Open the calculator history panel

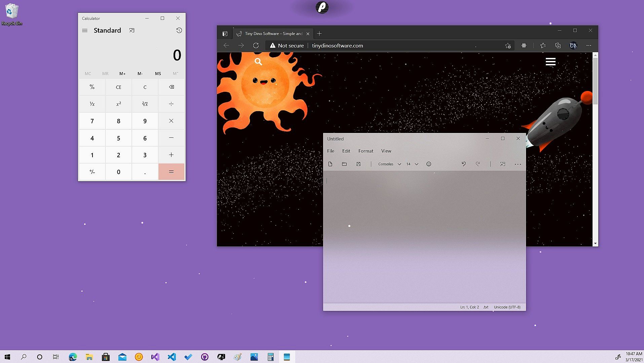point(179,30)
